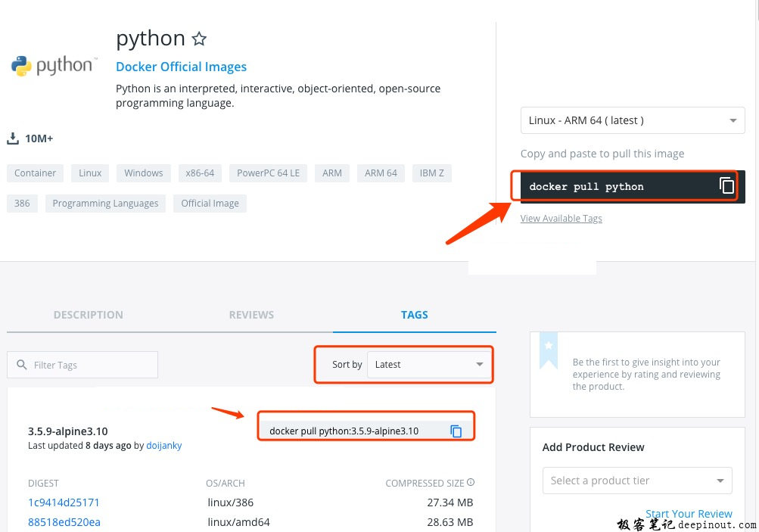This screenshot has height=532, width=759.
Task: Click Start Your Review
Action: point(689,513)
